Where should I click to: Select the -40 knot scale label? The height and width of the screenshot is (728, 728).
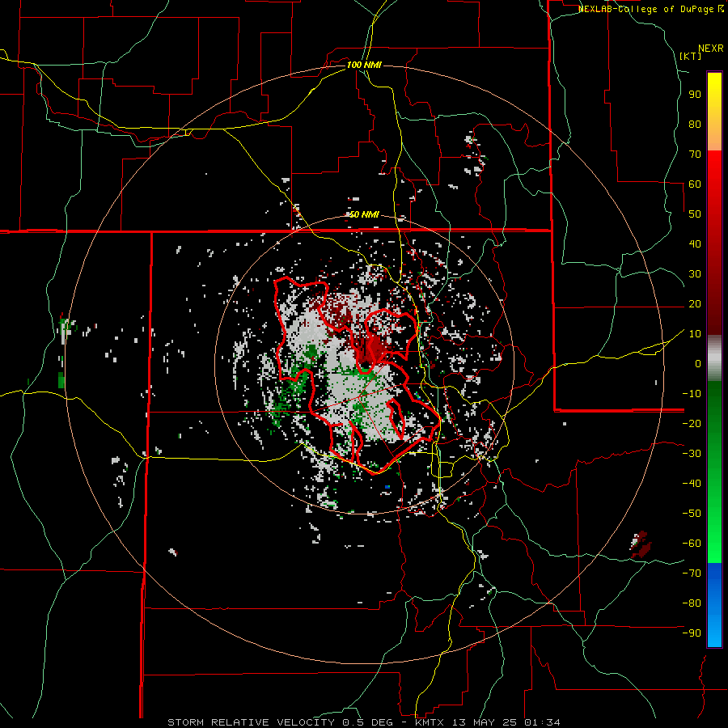(692, 484)
